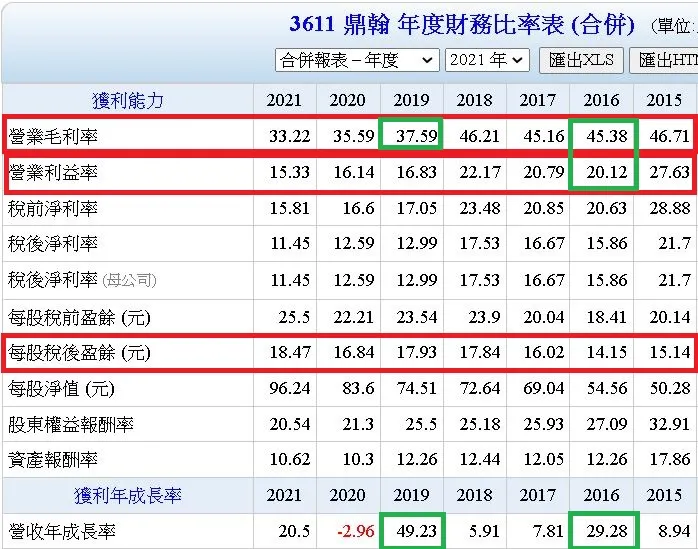Select the 營收年成長率 row label
This screenshot has width=698, height=549.
point(62,531)
